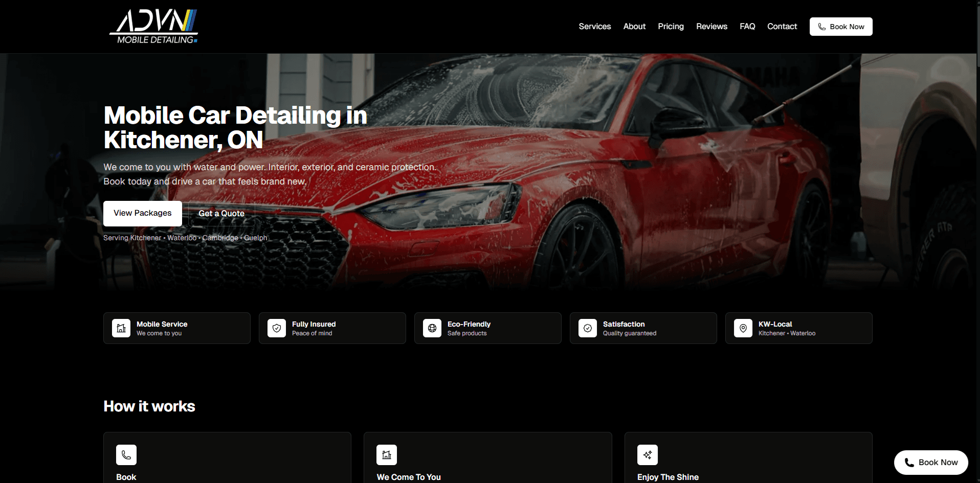Click the Get a Quote button
This screenshot has height=483, width=980.
click(x=221, y=213)
